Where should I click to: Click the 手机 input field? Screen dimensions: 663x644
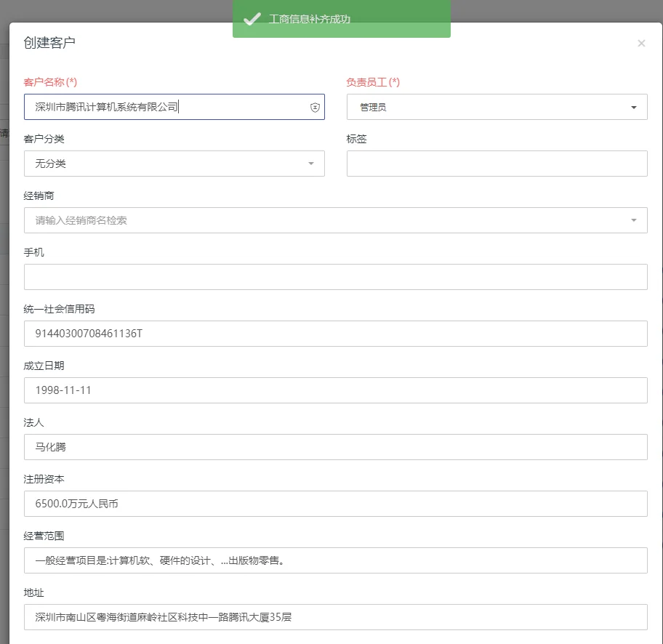[336, 277]
